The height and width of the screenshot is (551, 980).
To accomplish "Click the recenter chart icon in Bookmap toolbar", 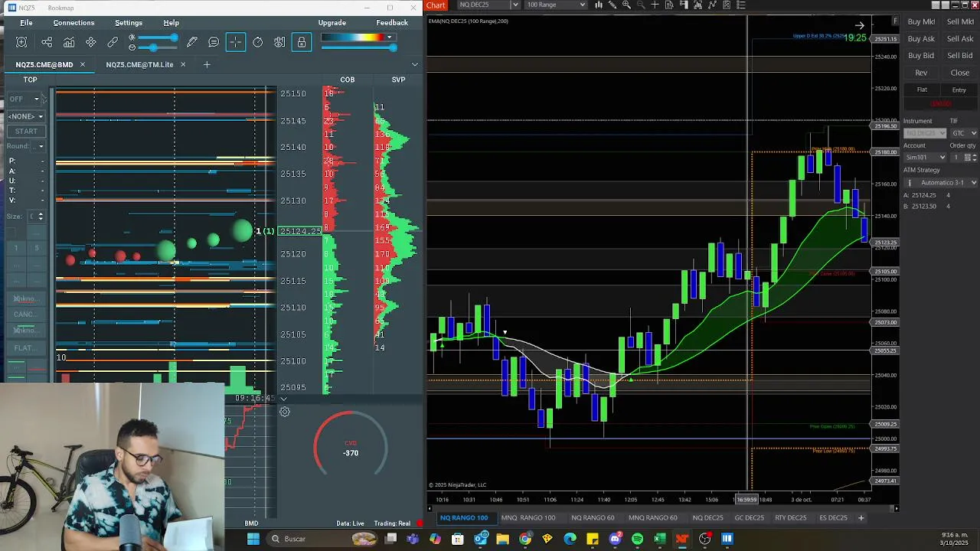I will click(x=21, y=42).
